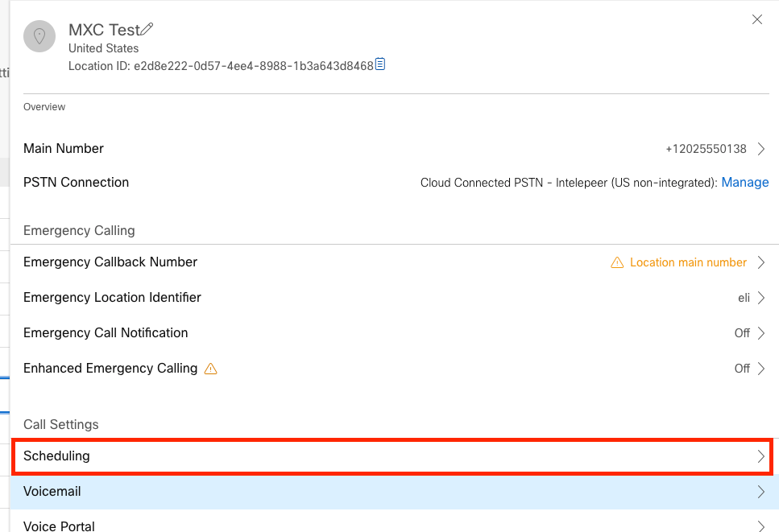
Task: Open Emergency Call Notification setting
Action: tap(395, 333)
